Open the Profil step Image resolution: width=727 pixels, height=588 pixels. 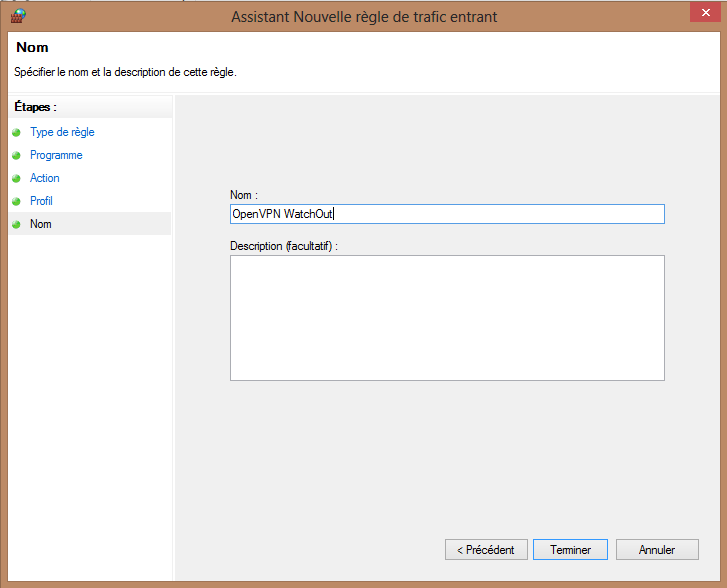click(41, 201)
